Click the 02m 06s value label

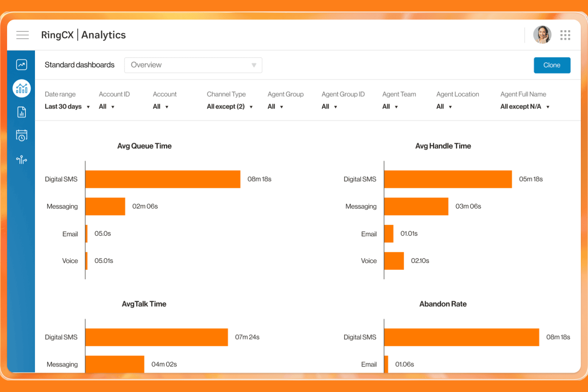click(145, 206)
